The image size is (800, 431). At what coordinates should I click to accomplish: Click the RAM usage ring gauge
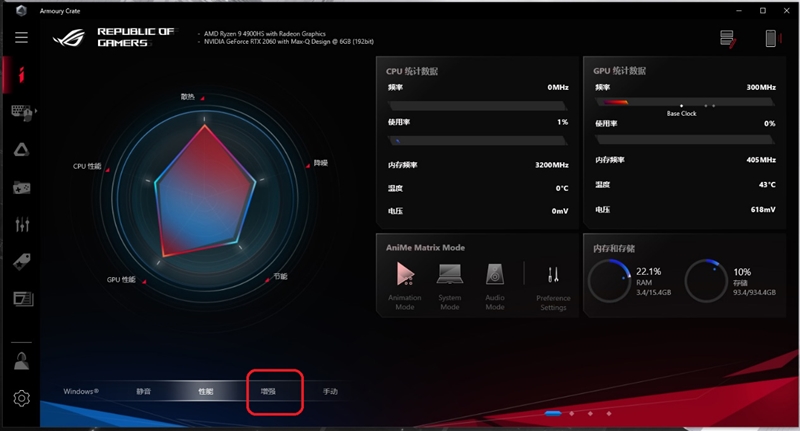click(x=610, y=281)
